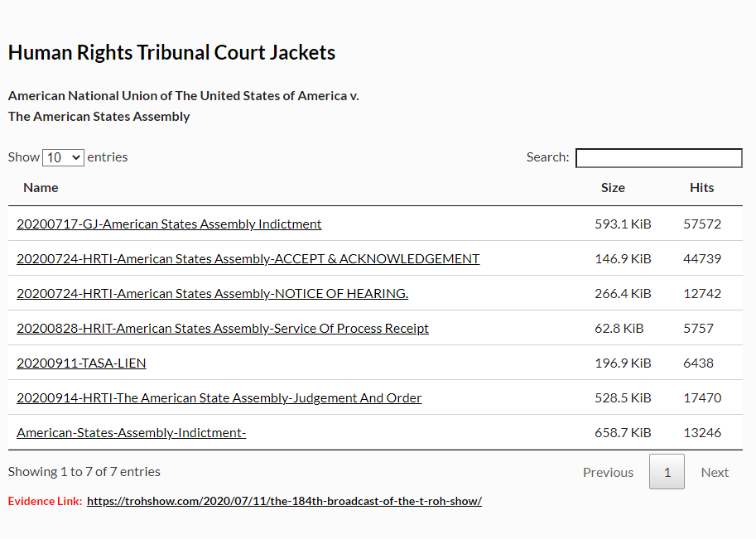Go to the Next page of entries
The width and height of the screenshot is (756, 539).
(x=715, y=472)
